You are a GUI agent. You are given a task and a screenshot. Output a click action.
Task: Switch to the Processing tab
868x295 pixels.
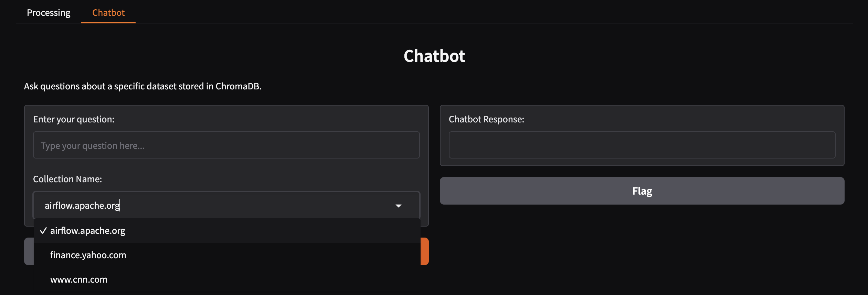pos(49,13)
